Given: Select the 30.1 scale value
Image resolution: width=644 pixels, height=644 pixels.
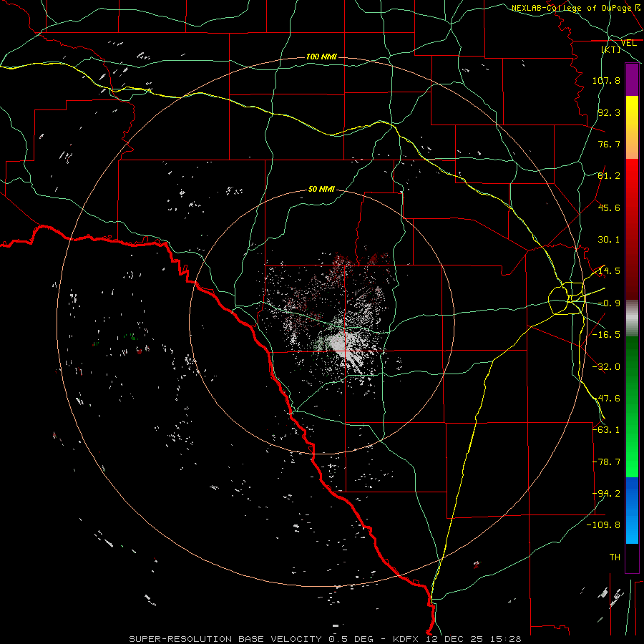Looking at the screenshot, I should click(x=609, y=240).
